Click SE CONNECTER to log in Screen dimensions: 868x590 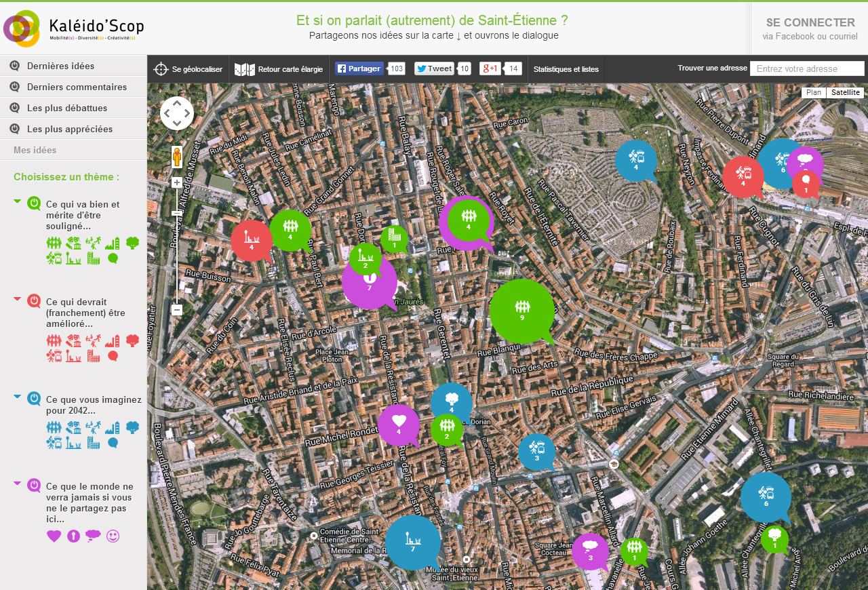click(x=810, y=23)
